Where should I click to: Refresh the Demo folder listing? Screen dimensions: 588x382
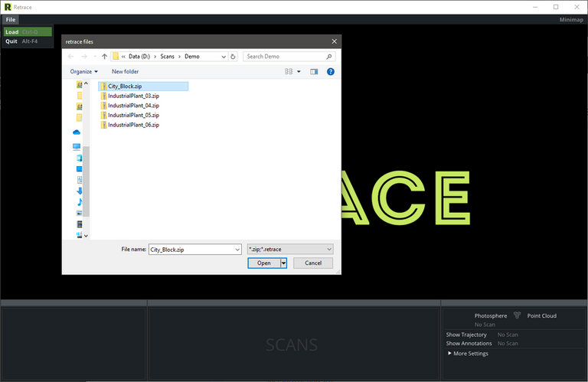pos(233,57)
